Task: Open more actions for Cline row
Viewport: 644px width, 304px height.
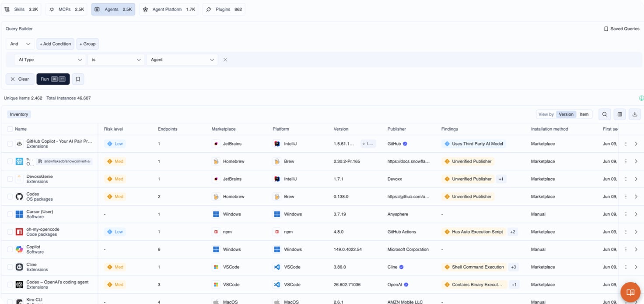Action: (626, 267)
